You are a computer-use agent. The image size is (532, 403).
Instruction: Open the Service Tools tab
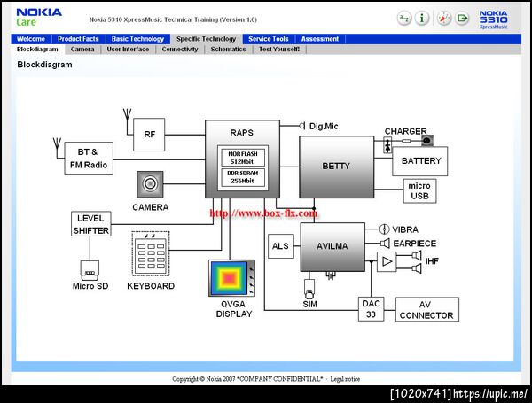[269, 39]
